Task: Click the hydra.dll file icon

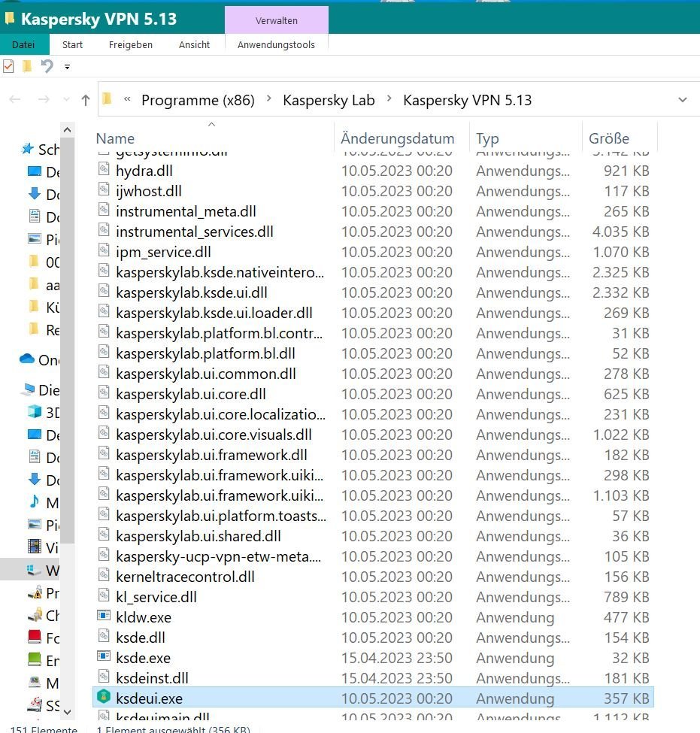Action: coord(104,171)
